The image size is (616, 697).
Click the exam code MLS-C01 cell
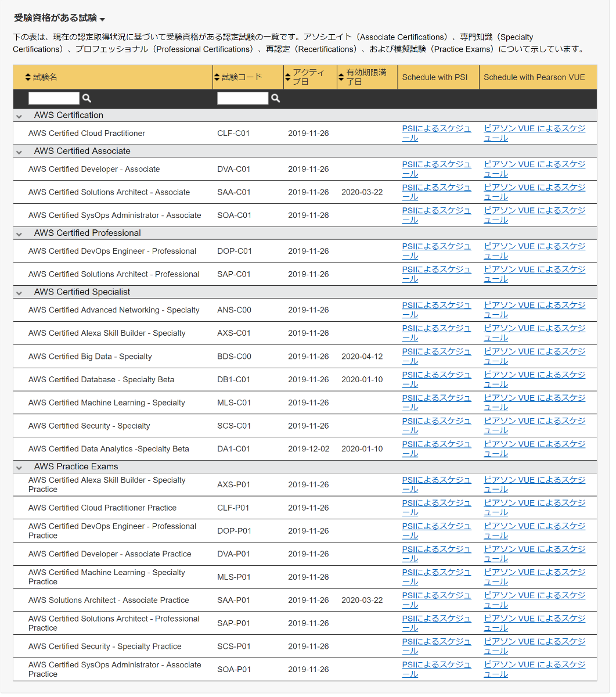(234, 403)
